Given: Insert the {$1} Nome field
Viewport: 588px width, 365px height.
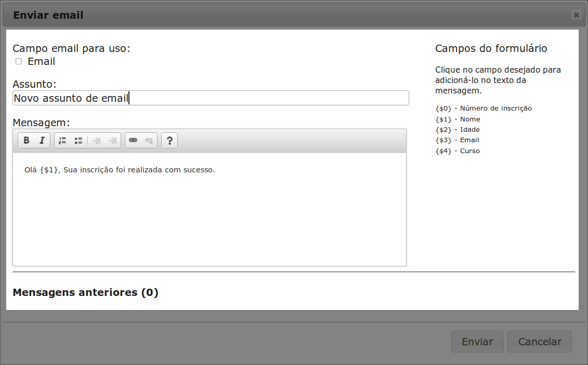Looking at the screenshot, I should (458, 119).
